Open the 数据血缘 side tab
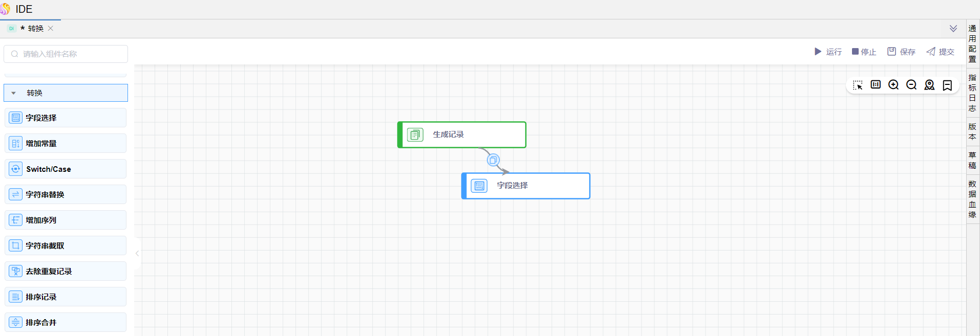 [x=972, y=199]
